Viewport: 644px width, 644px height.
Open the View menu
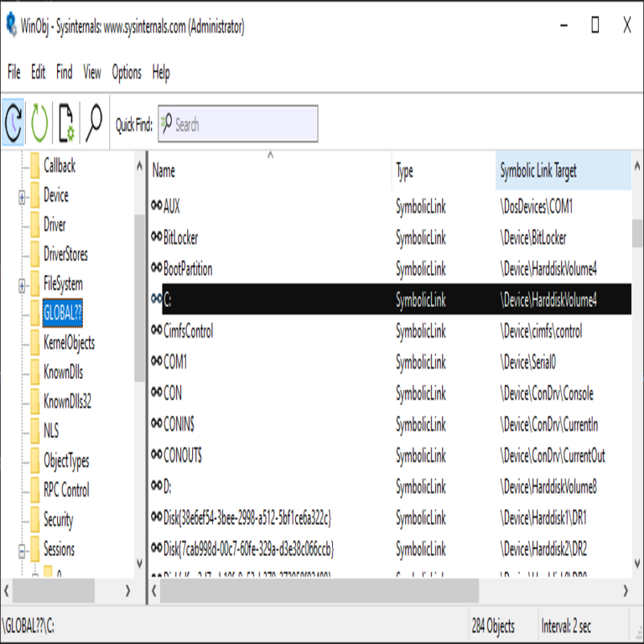click(x=92, y=72)
